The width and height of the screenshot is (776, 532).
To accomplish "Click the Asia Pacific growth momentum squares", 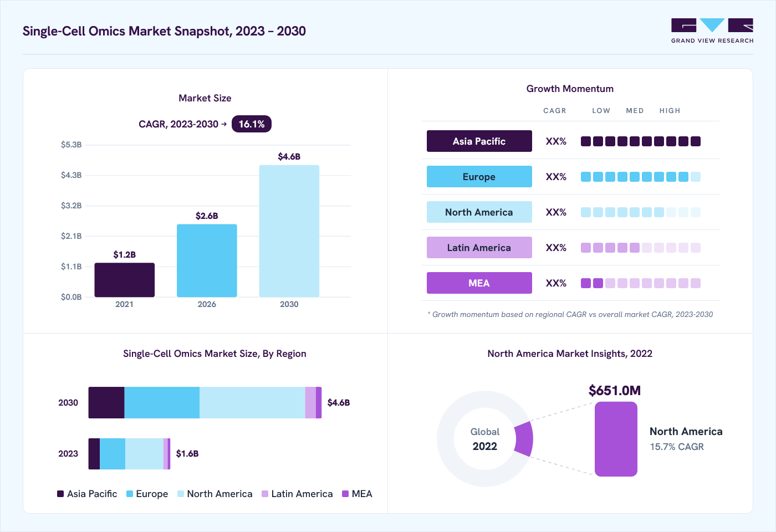I will [641, 141].
